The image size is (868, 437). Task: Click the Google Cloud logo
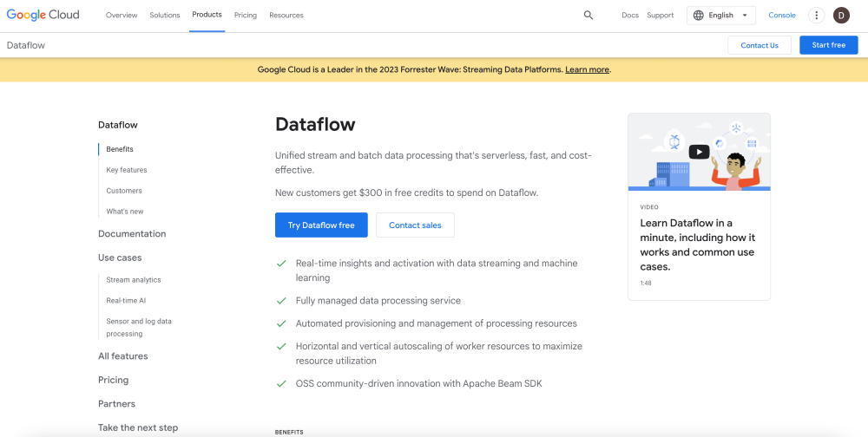(43, 15)
